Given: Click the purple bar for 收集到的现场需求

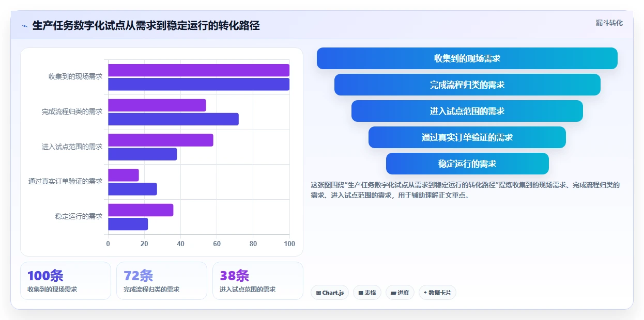Looking at the screenshot, I should point(198,70).
